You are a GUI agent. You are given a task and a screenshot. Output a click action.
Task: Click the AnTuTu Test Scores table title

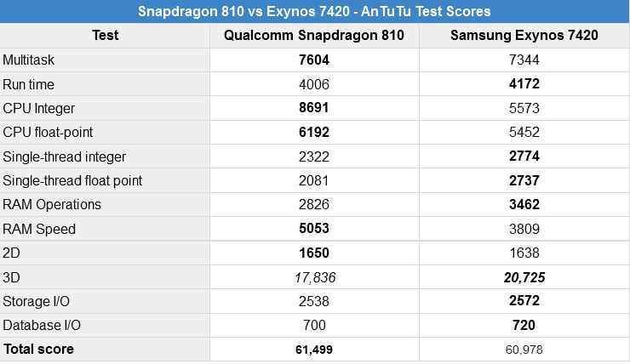click(x=314, y=12)
